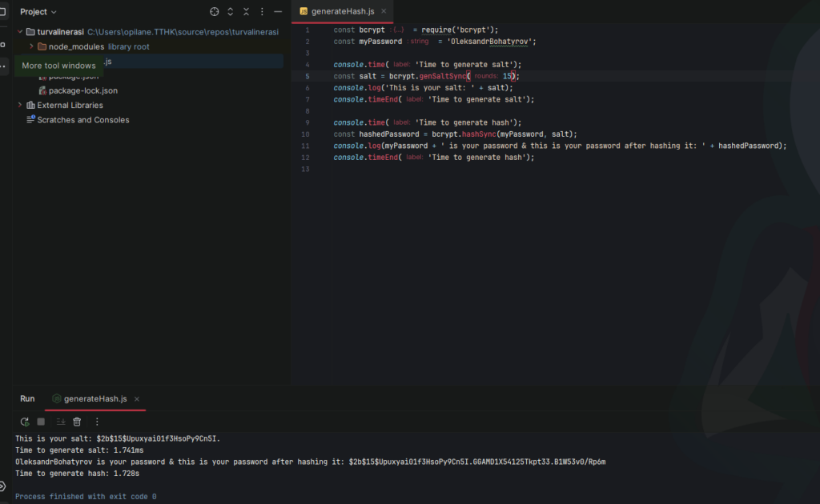This screenshot has height=504, width=820.
Task: Click the More tool windows button
Action: tap(4, 66)
